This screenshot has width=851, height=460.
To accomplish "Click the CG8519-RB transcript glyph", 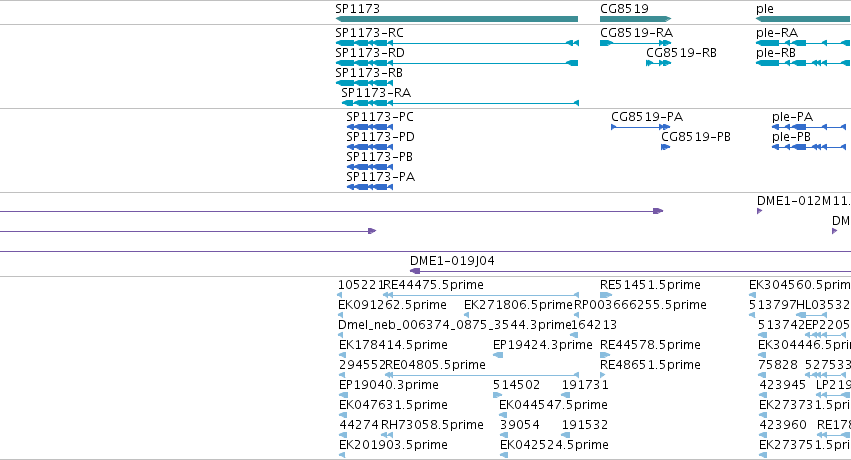I will [x=659, y=63].
